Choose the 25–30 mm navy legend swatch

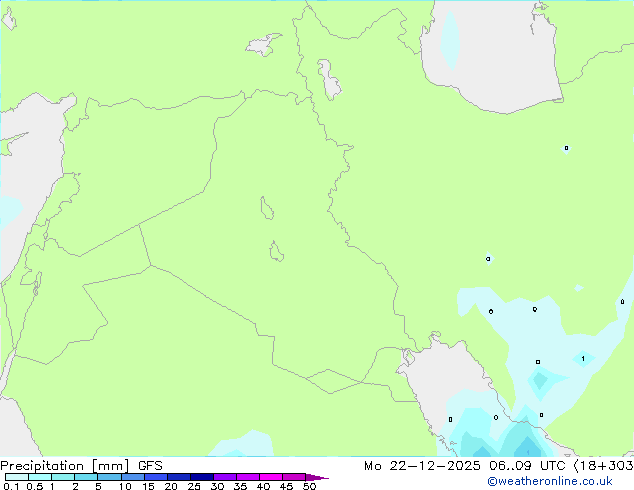click(x=202, y=477)
